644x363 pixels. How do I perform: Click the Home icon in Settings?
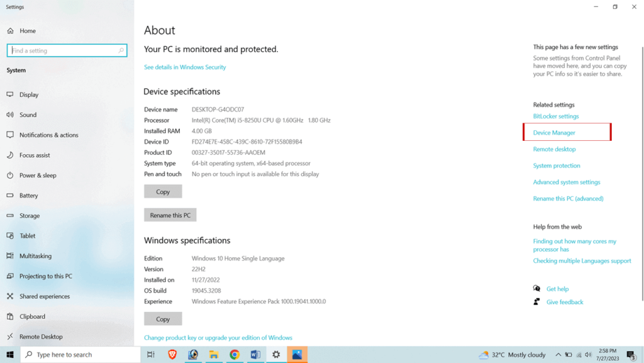pyautogui.click(x=10, y=31)
